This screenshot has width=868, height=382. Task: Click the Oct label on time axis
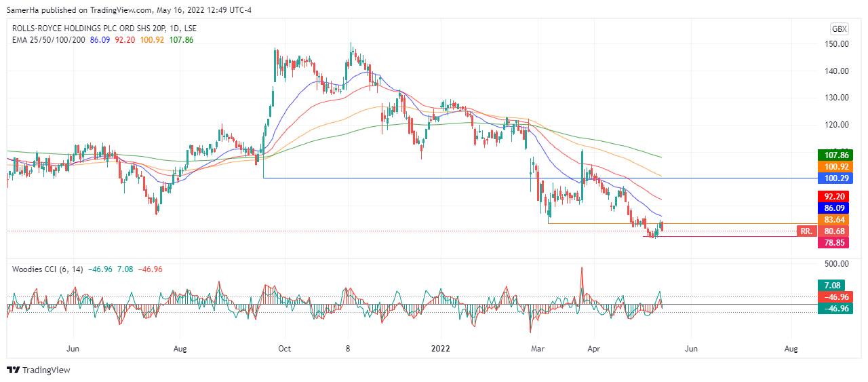[285, 349]
